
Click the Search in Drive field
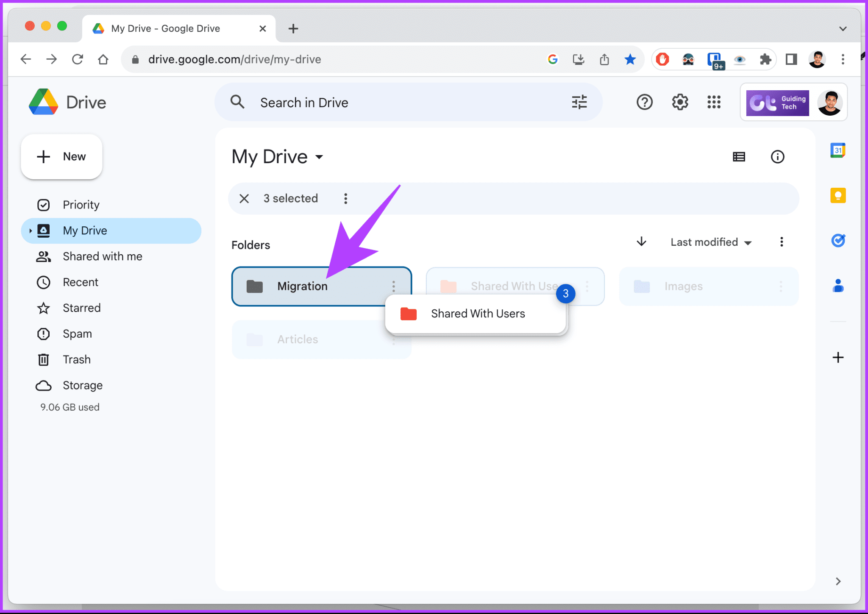coord(304,102)
